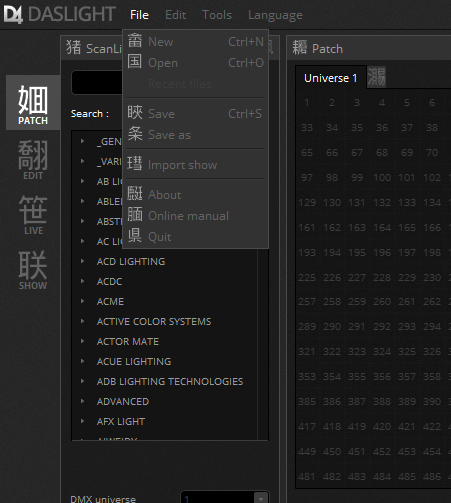
Task: Click the icon next to New
Action: pos(135,41)
